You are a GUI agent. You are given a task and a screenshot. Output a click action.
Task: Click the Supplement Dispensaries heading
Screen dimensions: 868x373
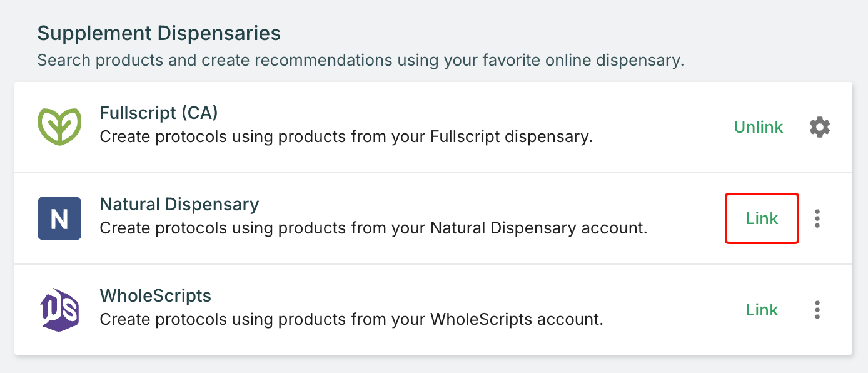(159, 33)
